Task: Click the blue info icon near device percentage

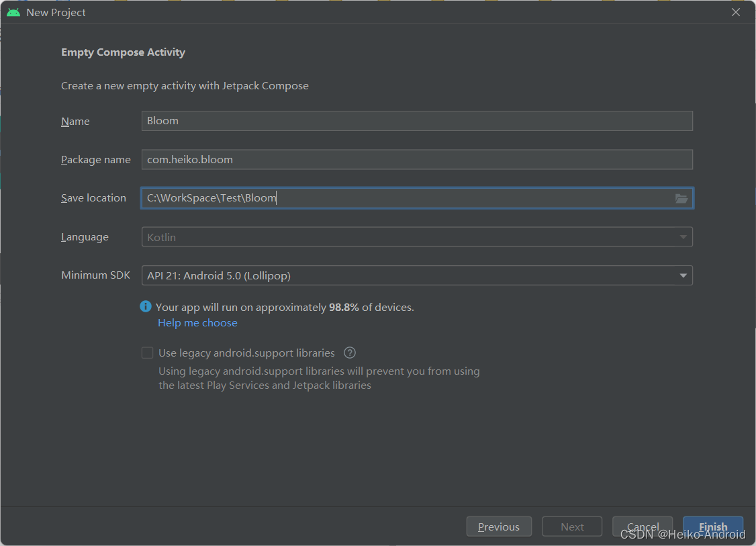Action: click(146, 306)
